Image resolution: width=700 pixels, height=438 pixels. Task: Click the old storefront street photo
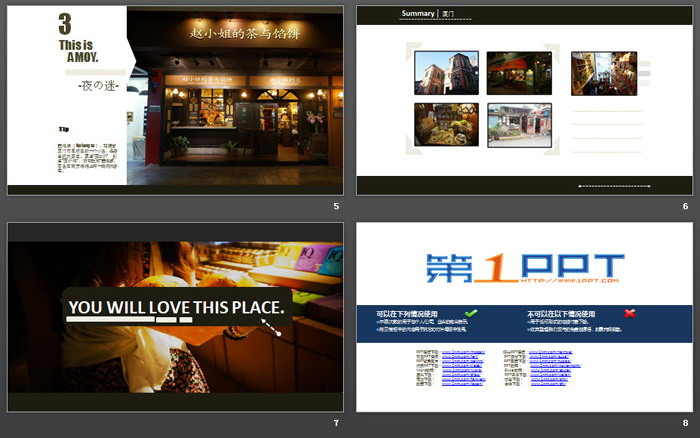tap(519, 125)
